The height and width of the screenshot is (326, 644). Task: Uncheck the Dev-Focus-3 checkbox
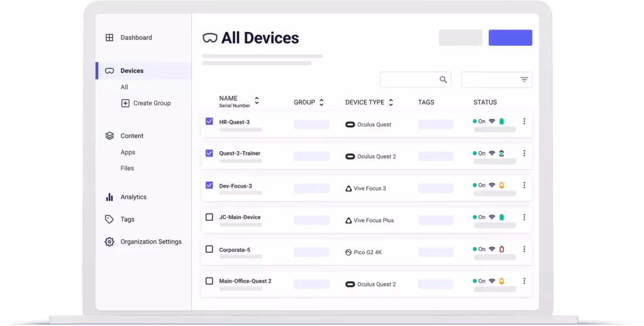(209, 185)
